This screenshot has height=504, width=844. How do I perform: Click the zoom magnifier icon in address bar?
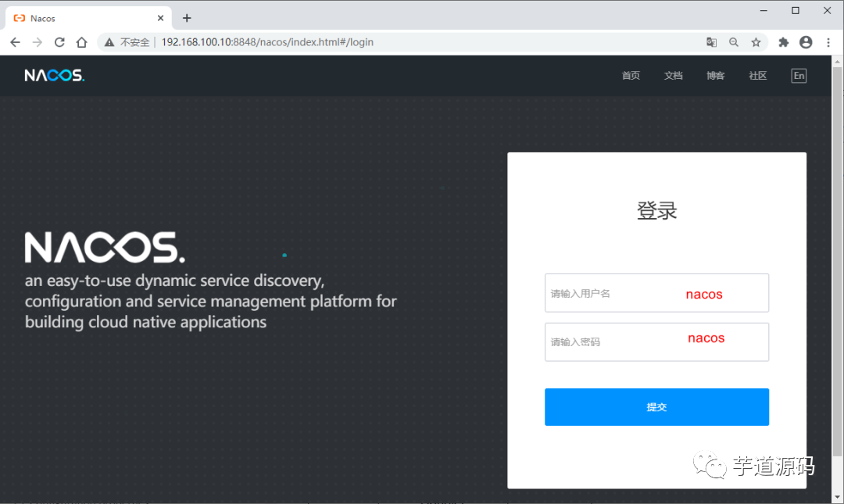(734, 42)
